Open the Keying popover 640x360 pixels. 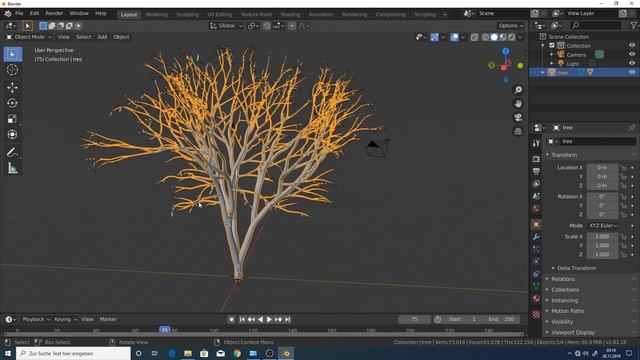[x=65, y=319]
